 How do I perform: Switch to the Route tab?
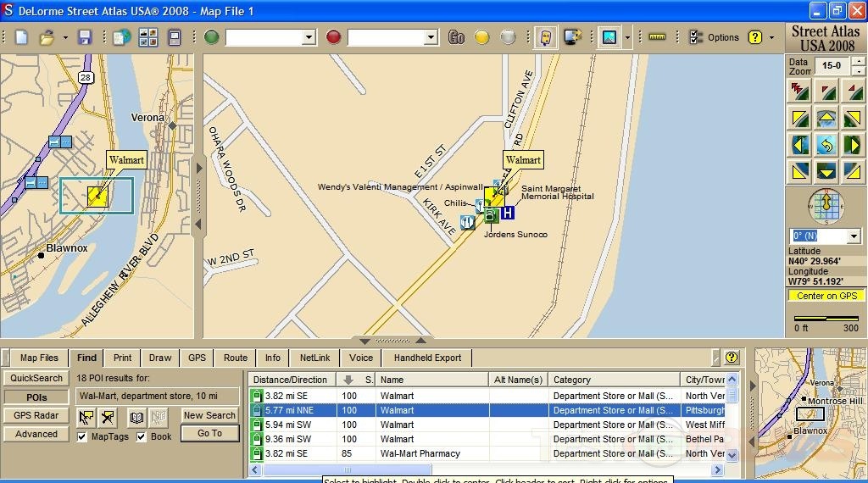(x=236, y=358)
